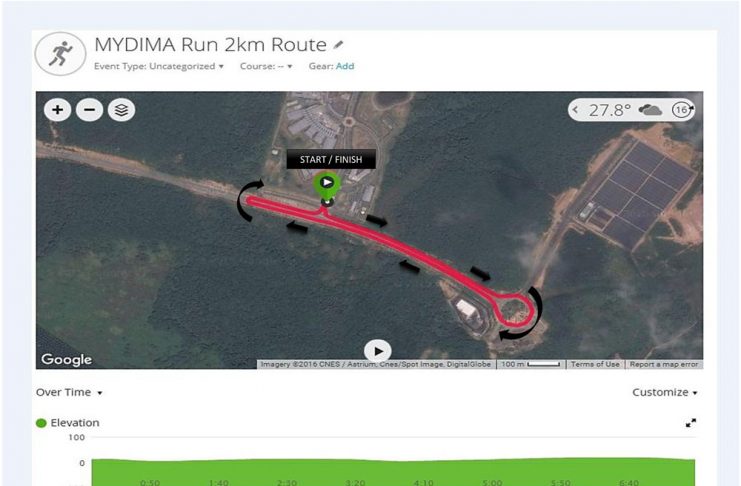Open the Course dropdown
This screenshot has width=741, height=486.
click(x=266, y=66)
